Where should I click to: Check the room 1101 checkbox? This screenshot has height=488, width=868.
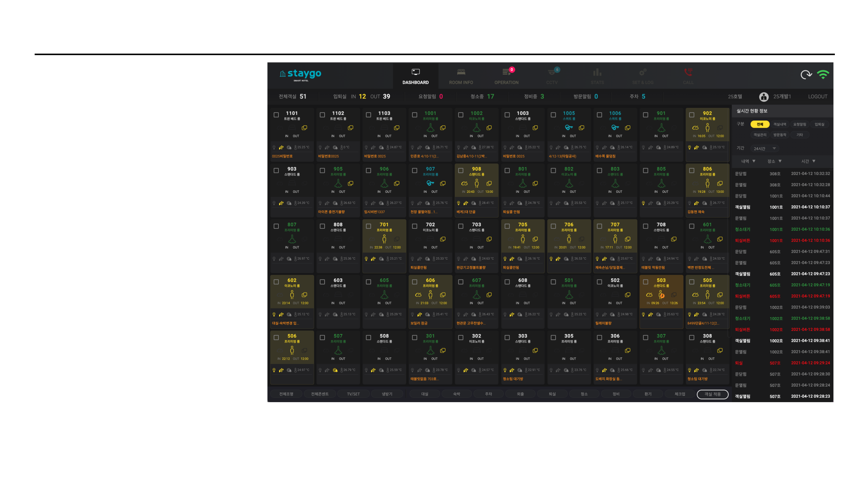click(x=276, y=115)
